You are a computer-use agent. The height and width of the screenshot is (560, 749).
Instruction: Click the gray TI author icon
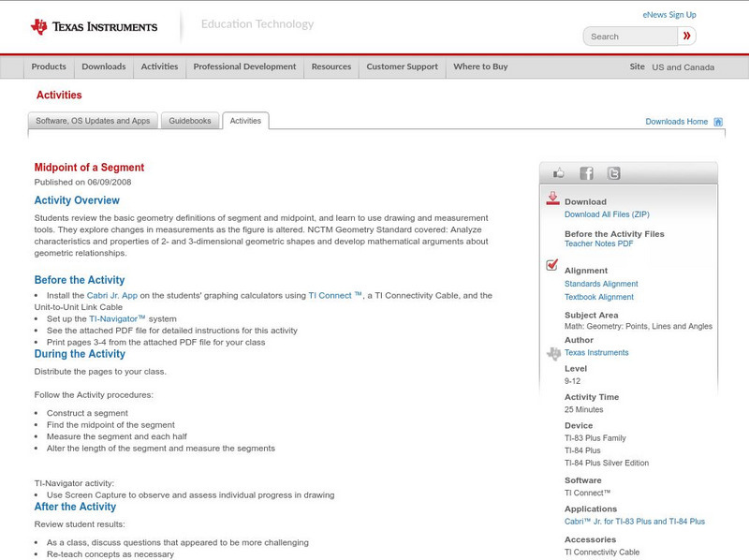[x=553, y=354]
